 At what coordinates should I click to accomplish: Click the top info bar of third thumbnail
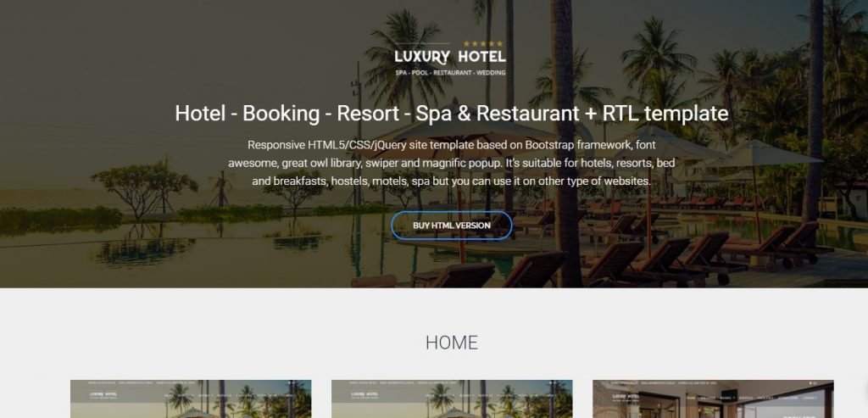click(x=713, y=382)
